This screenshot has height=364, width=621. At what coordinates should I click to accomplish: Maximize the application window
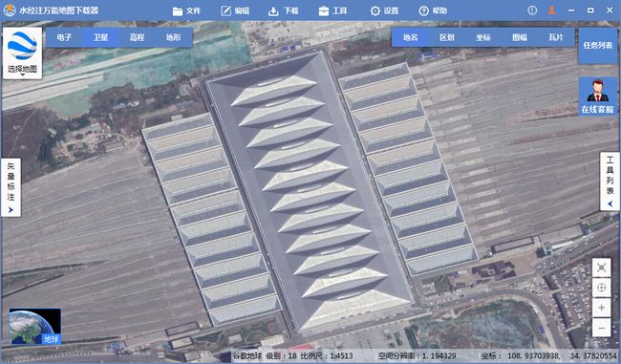[x=590, y=11]
